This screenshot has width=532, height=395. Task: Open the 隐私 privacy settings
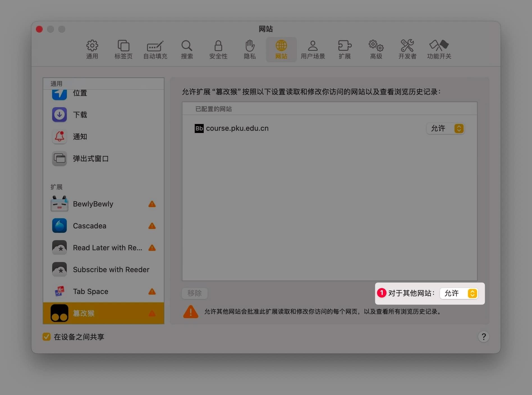coord(249,49)
